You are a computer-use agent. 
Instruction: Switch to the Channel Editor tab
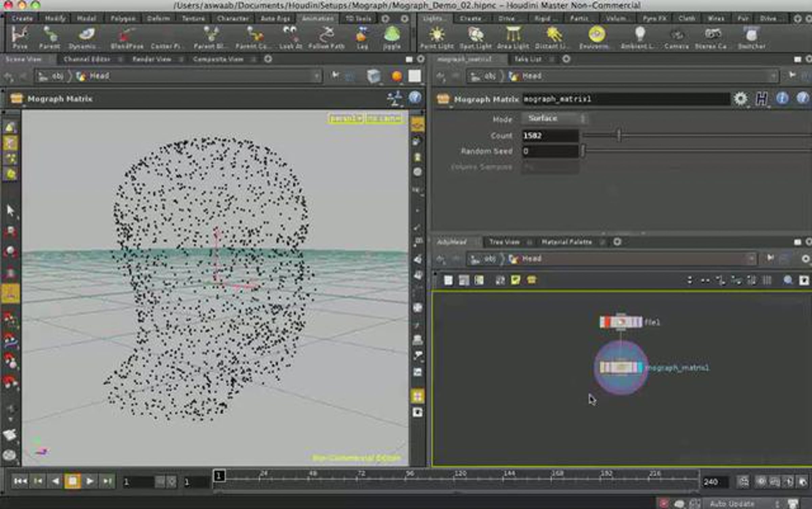(87, 59)
